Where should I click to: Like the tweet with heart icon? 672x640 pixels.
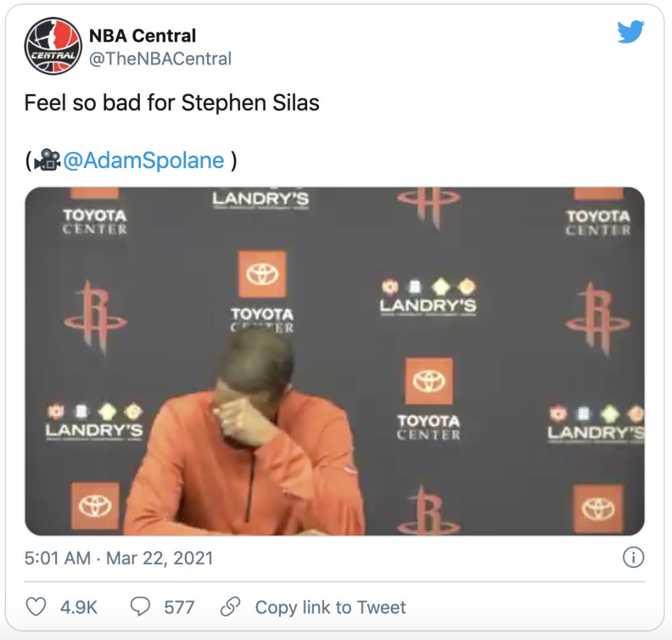36,607
